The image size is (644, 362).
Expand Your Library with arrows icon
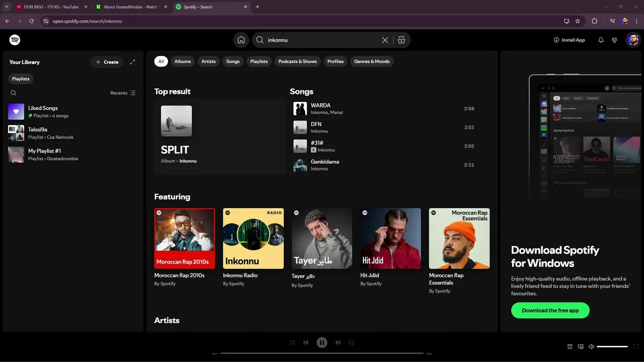click(132, 62)
